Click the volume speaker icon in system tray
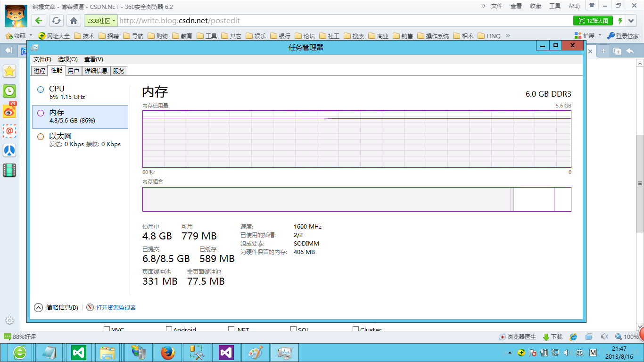Viewport: 644px width, 362px height. coord(567,353)
